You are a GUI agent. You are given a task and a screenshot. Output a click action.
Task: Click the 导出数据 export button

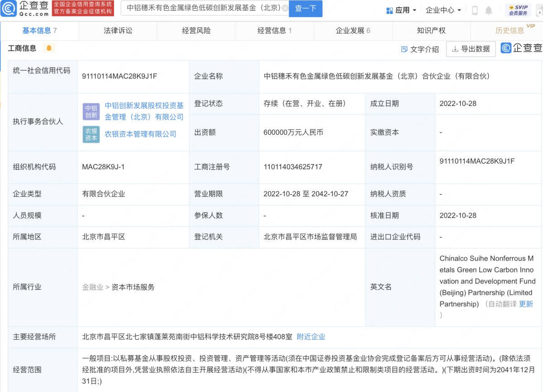click(471, 49)
